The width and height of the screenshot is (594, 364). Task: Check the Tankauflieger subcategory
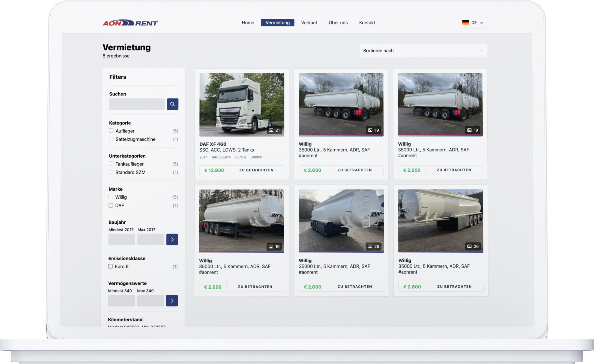111,164
